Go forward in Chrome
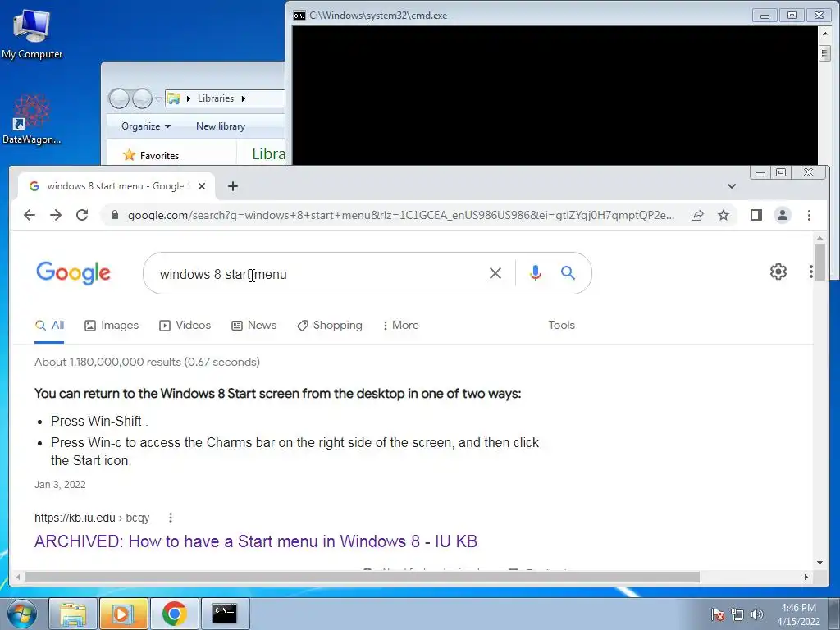Viewport: 840px width, 630px height. coord(56,216)
